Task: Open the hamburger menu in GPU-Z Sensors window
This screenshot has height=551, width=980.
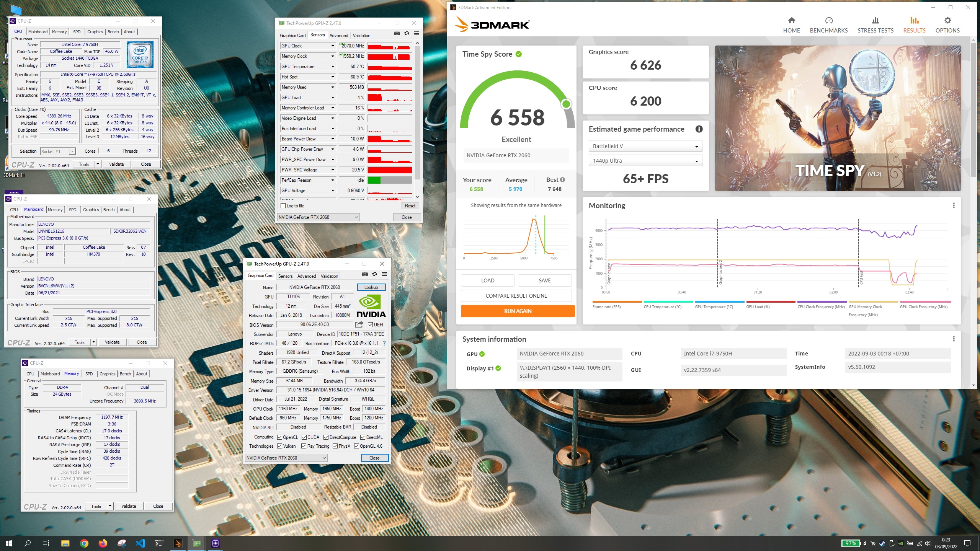Action: [x=416, y=34]
